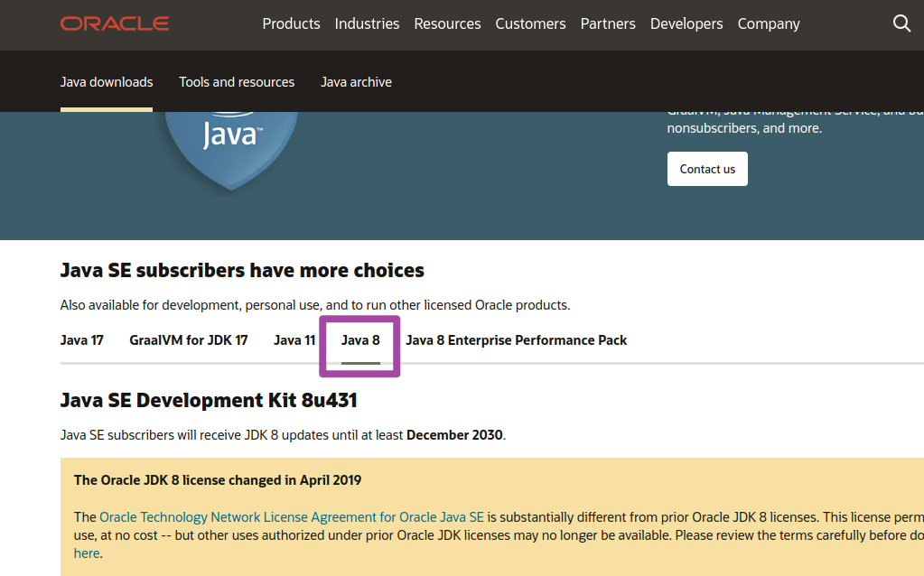The height and width of the screenshot is (576, 924).
Task: Click 'The Oracle JDK 8 license changed' heading
Action: tap(218, 480)
